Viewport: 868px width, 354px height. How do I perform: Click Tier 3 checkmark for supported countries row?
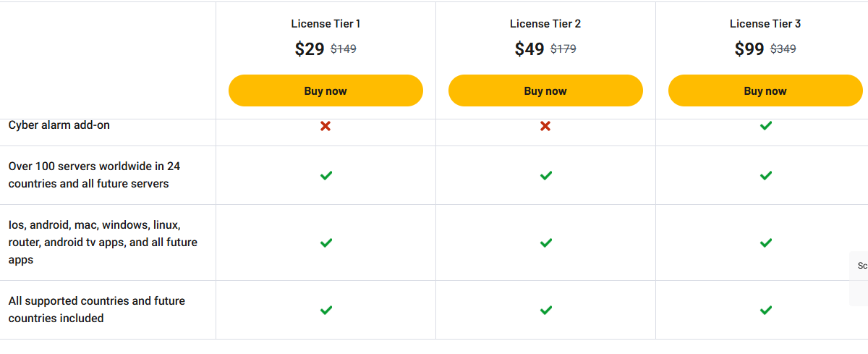coord(766,310)
